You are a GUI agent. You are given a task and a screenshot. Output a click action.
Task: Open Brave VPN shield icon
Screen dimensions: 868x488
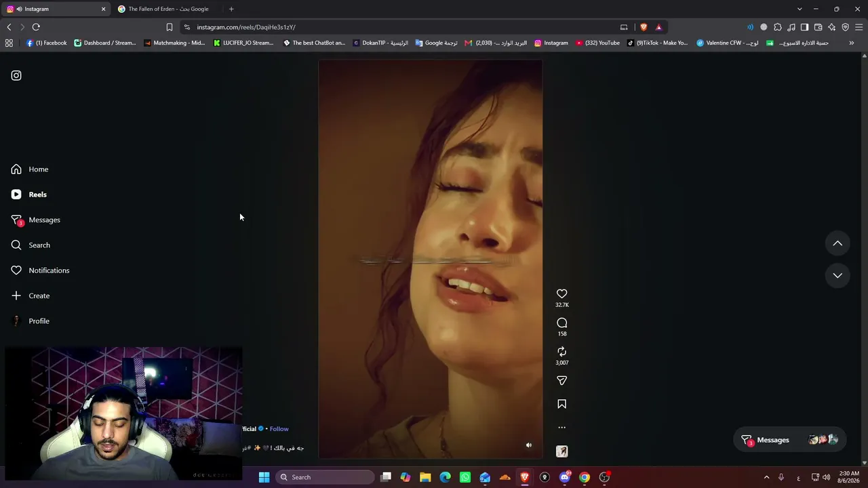point(846,27)
